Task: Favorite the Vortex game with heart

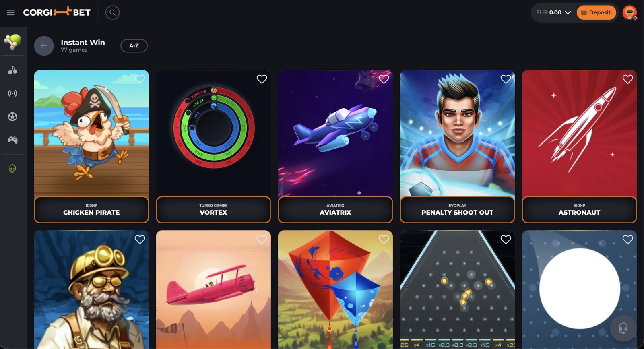Action: pyautogui.click(x=262, y=79)
